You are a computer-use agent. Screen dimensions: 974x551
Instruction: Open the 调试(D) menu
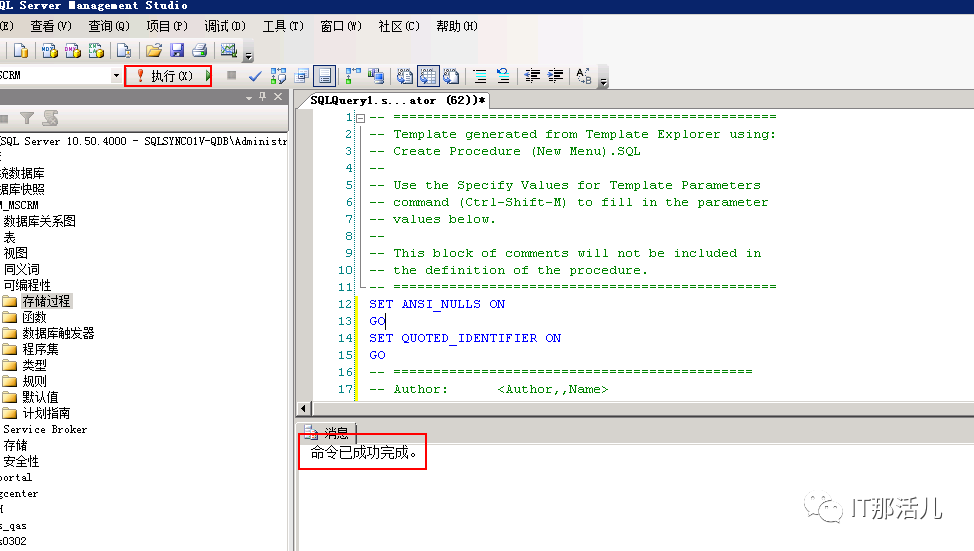pyautogui.click(x=225, y=26)
